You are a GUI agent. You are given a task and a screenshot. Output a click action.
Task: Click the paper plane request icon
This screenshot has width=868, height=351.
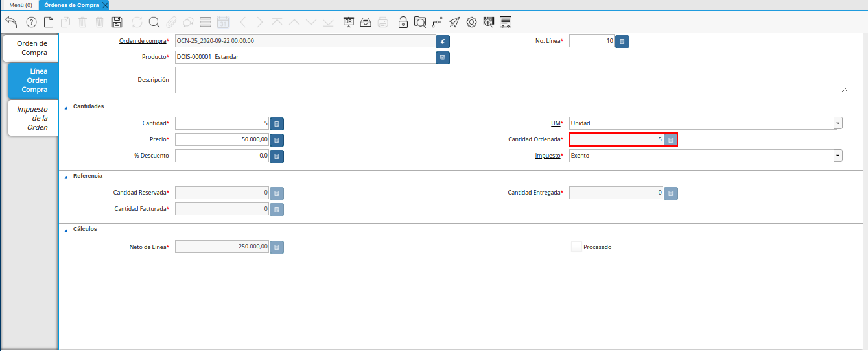454,22
